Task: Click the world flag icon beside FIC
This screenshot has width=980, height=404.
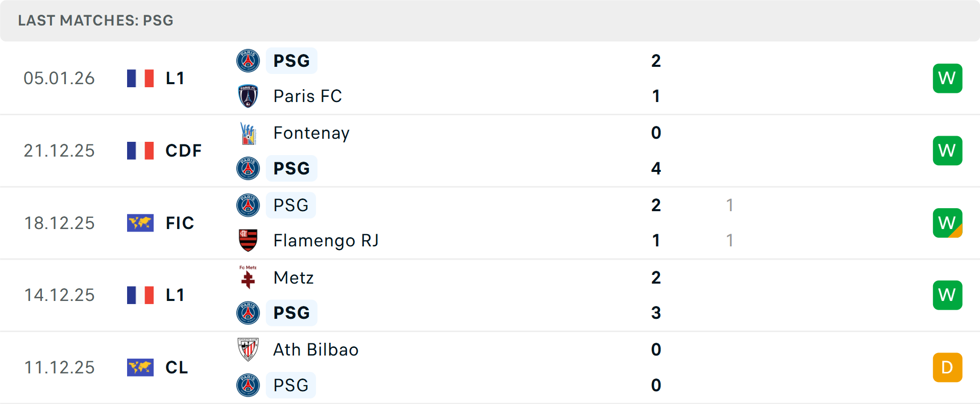Action: click(x=140, y=223)
